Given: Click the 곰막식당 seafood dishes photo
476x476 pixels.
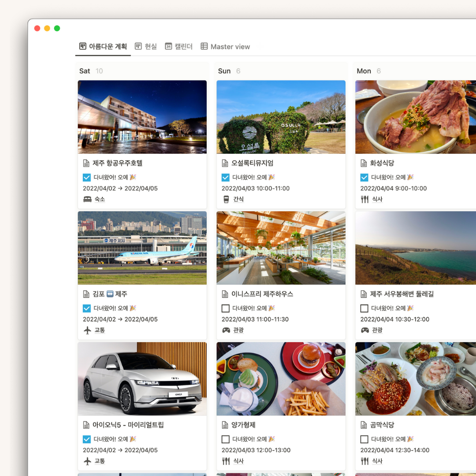Looking at the screenshot, I should coord(416,379).
